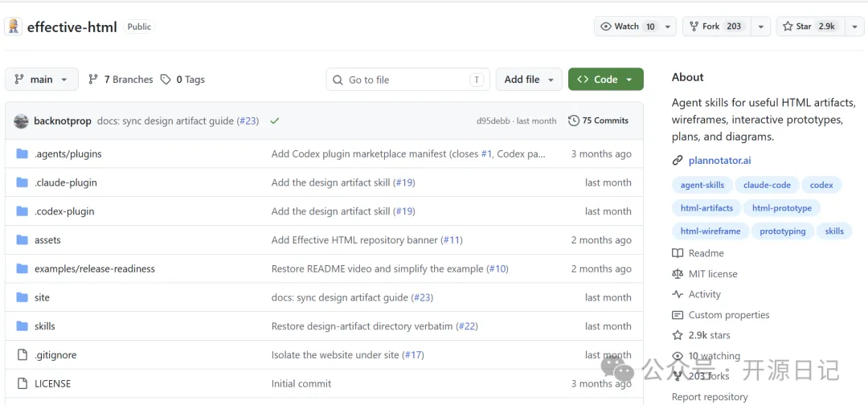Click the effective-html repository avatar icon
Screen dimensions: 868x405
[14, 26]
